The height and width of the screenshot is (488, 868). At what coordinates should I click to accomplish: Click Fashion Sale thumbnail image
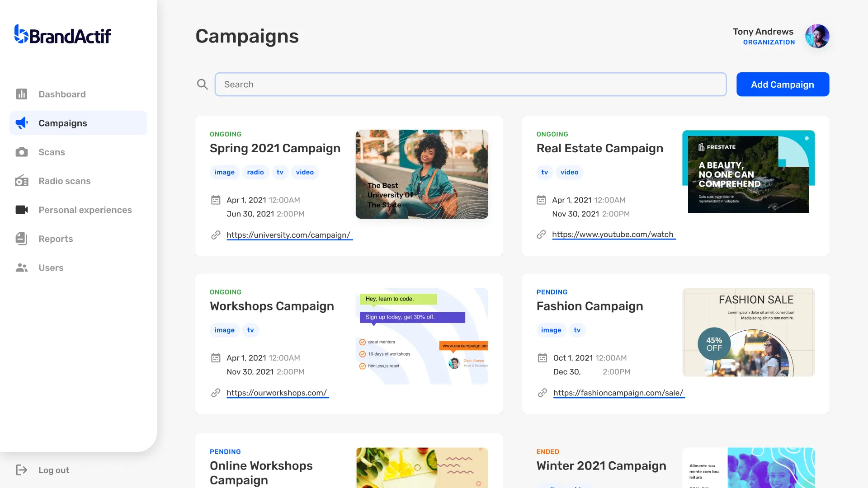[748, 332]
